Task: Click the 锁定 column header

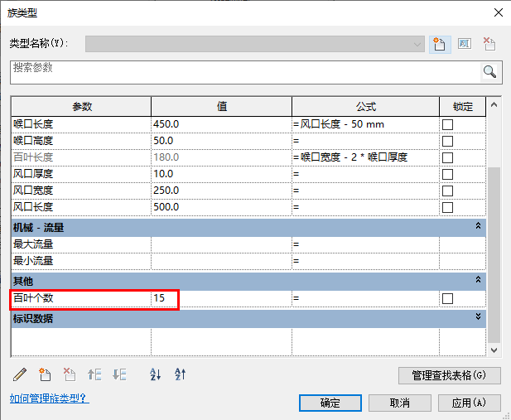Action: click(463, 107)
